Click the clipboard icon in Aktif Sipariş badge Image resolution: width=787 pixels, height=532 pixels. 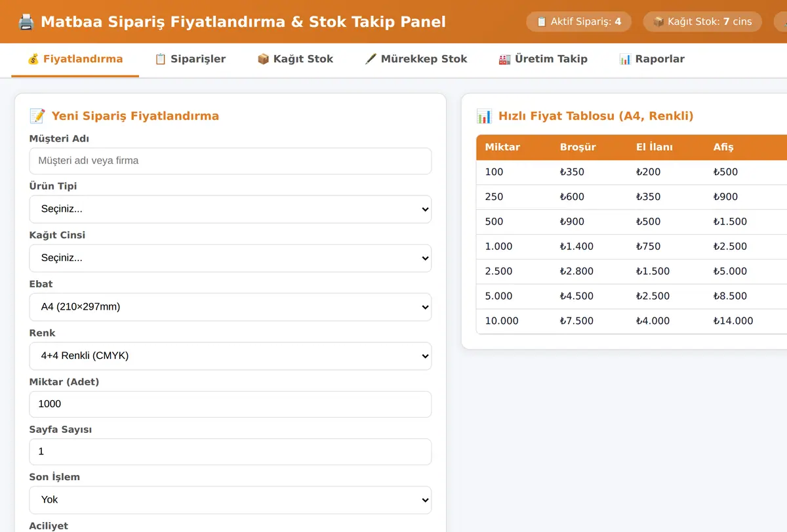pos(542,22)
